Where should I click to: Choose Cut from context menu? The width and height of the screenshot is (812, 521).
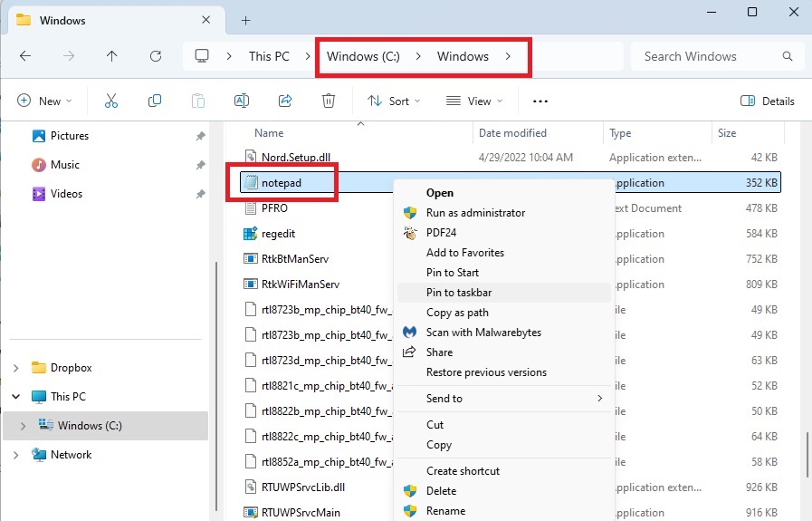tap(504, 425)
